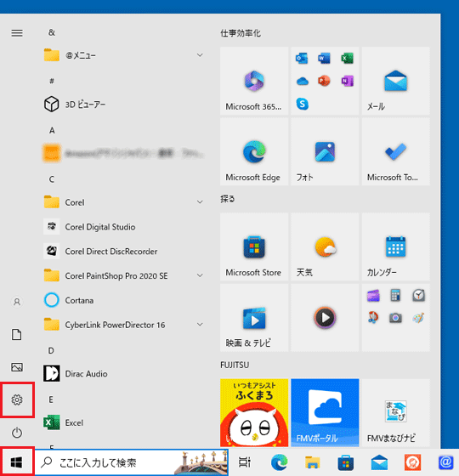The height and width of the screenshot is (476, 459).
Task: Open Edge from the taskbar
Action: tap(279, 462)
